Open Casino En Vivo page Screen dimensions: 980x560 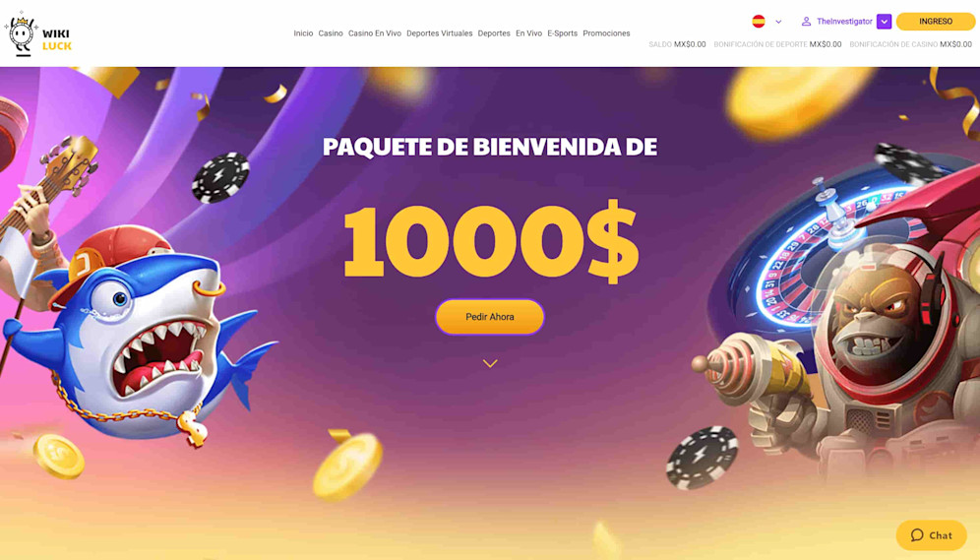coord(374,33)
